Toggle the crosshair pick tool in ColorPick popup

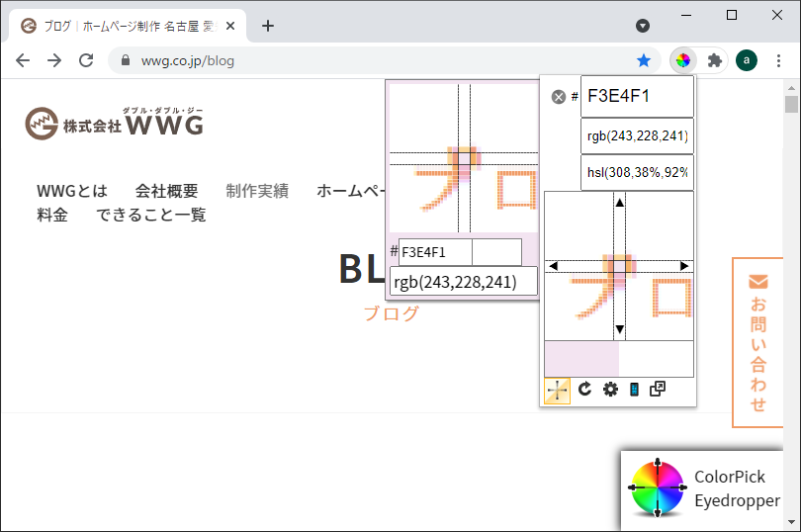click(x=557, y=391)
